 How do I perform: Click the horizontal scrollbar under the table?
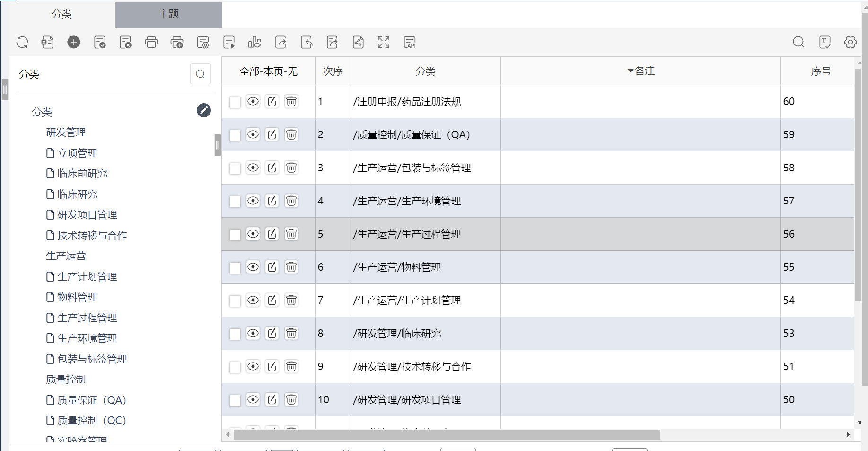447,434
